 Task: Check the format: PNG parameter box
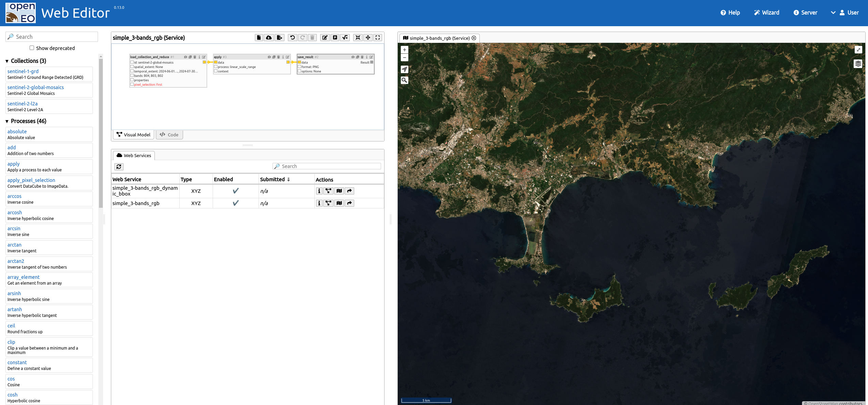[x=299, y=67]
